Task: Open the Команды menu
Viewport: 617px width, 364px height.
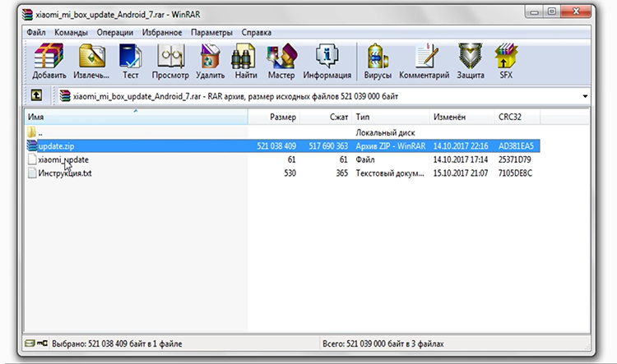Action: pos(71,33)
